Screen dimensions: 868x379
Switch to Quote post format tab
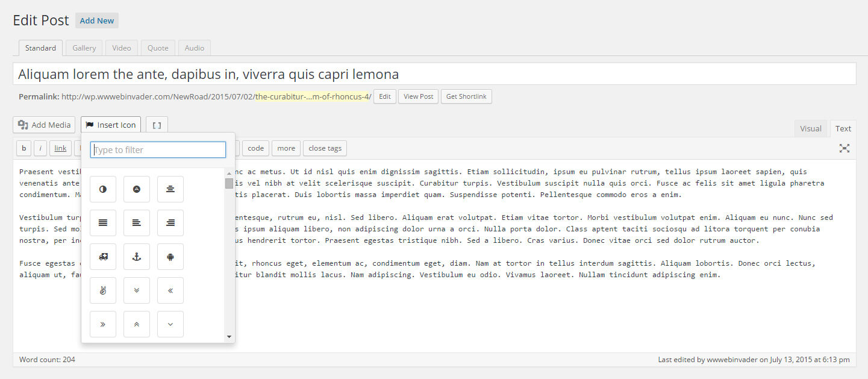pos(158,48)
